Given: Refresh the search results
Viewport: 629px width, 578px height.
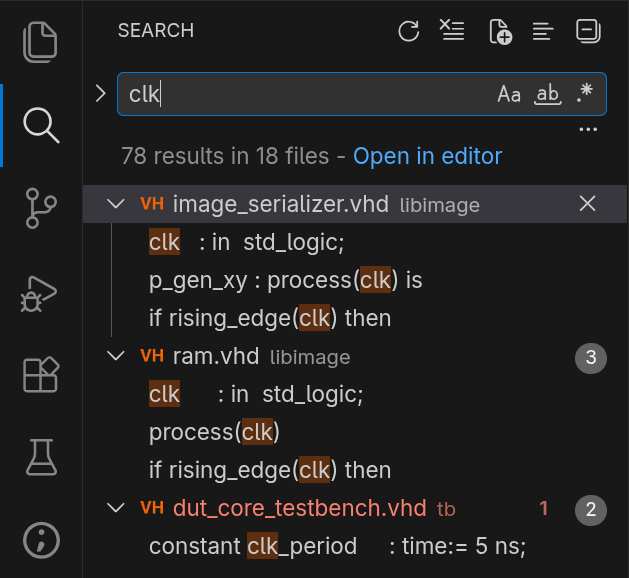Looking at the screenshot, I should tap(409, 31).
